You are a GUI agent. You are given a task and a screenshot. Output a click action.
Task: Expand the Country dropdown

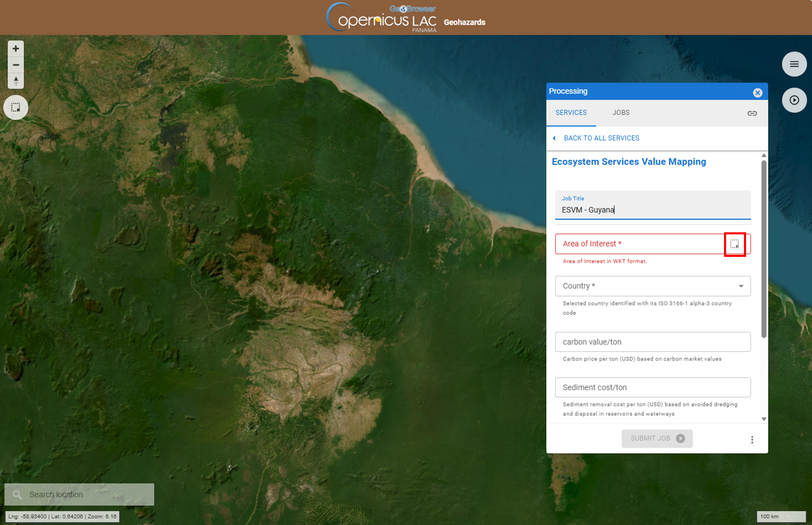[x=653, y=286]
